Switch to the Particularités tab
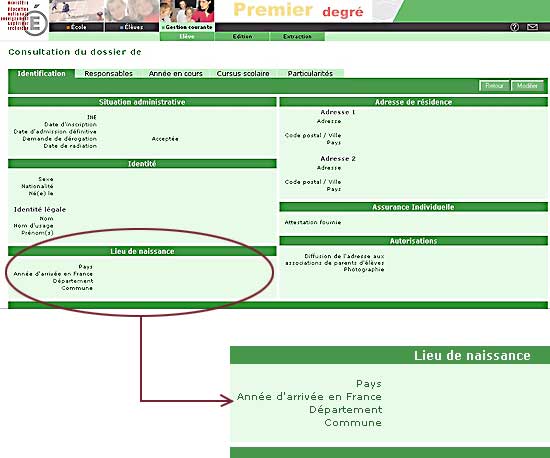This screenshot has width=550, height=458. coord(310,74)
